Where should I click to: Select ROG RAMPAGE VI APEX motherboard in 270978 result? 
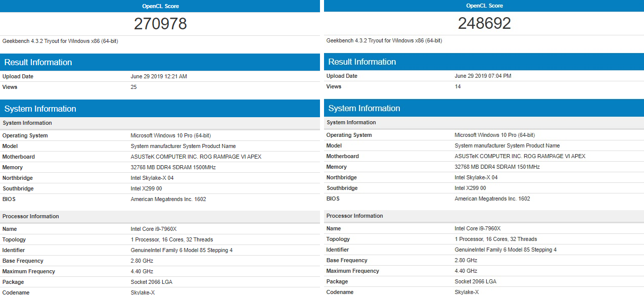[196, 157]
